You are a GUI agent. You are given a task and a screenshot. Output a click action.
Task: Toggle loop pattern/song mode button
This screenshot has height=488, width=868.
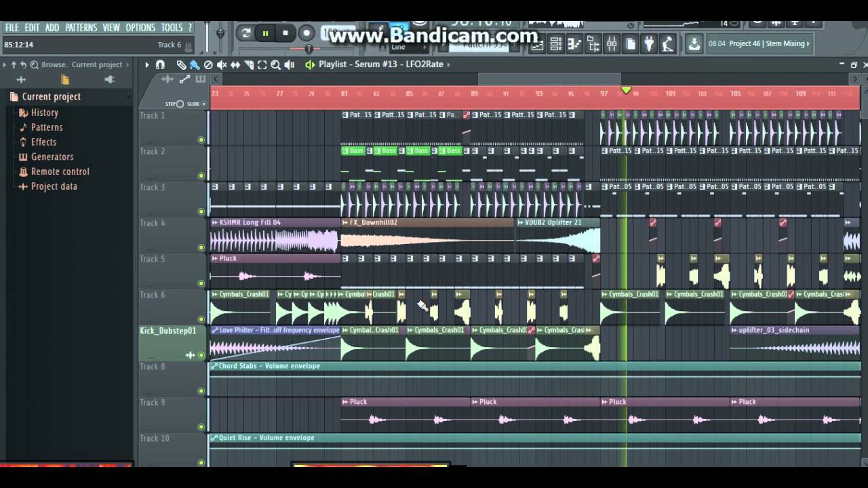click(245, 33)
